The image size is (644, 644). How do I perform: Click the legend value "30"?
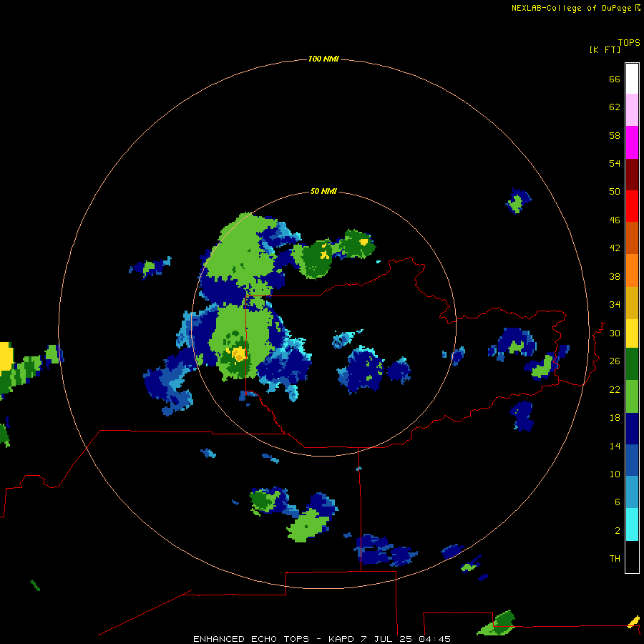[615, 333]
